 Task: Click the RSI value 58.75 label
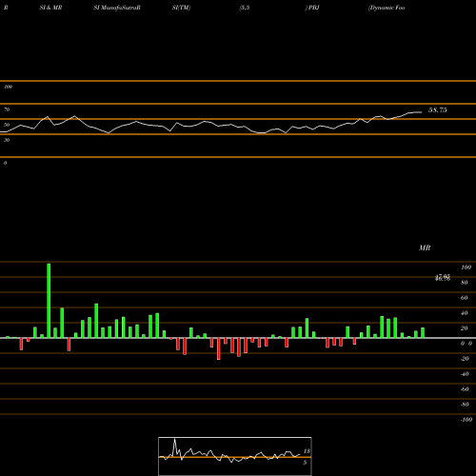coord(438,110)
